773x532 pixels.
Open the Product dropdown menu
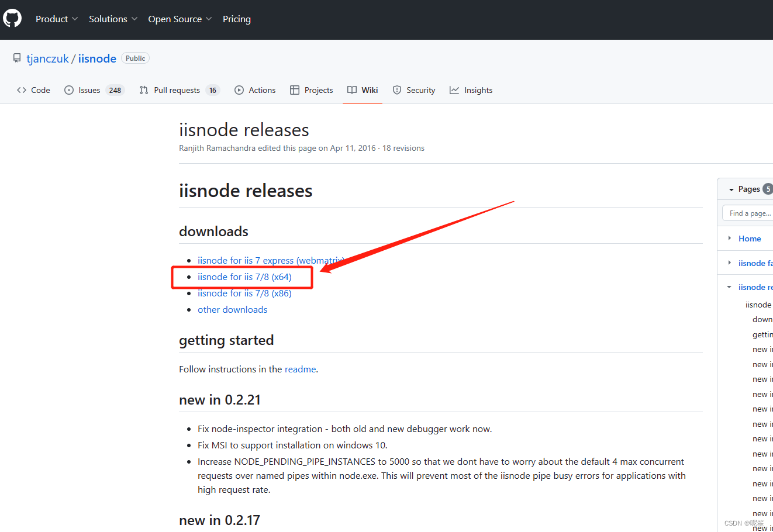click(x=57, y=19)
